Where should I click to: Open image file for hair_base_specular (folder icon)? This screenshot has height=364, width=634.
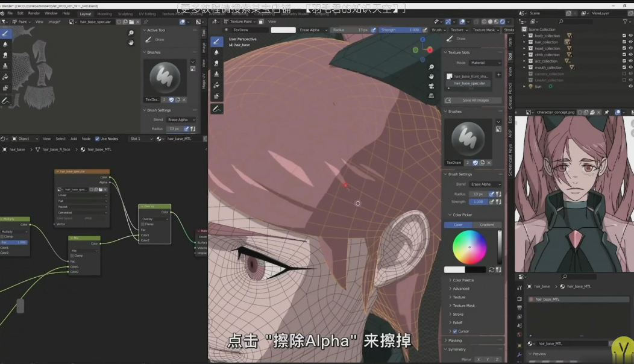pos(131,22)
